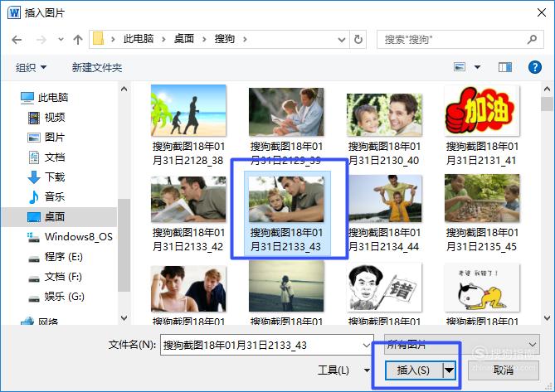Click 新建文件夹 button

pos(96,67)
